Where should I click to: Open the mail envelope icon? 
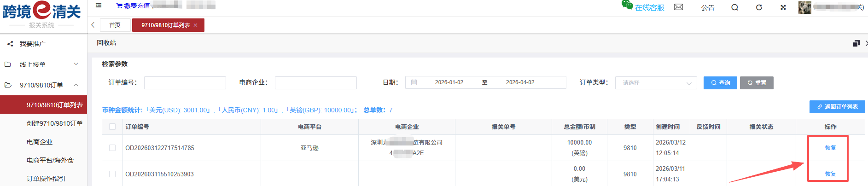click(x=678, y=7)
